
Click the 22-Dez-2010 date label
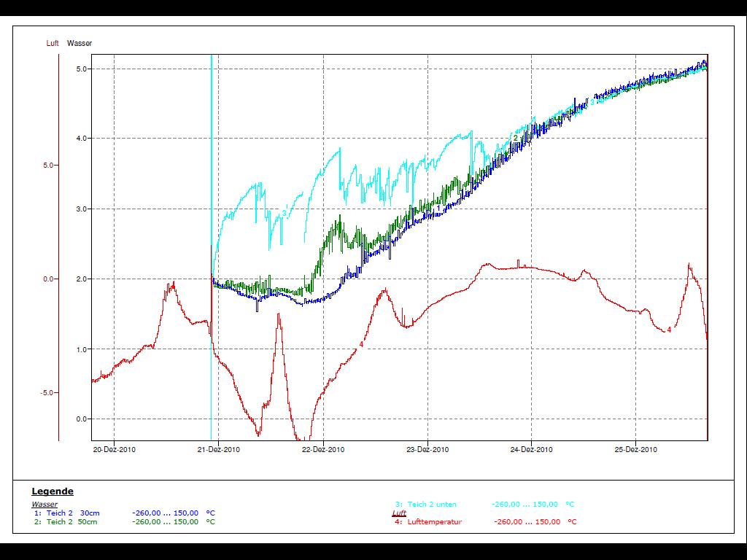tap(323, 450)
